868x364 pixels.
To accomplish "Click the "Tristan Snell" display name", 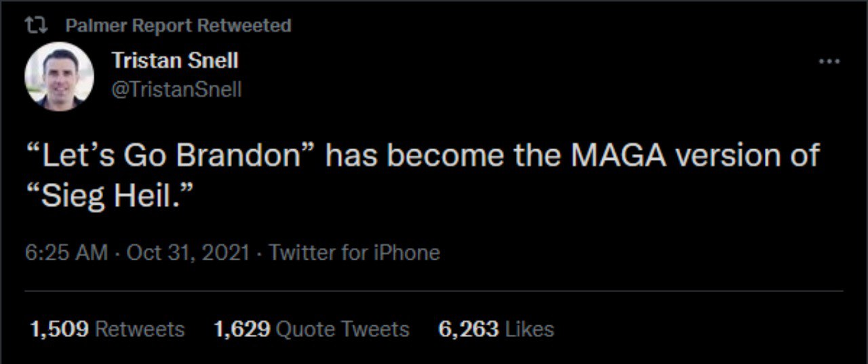I will pyautogui.click(x=175, y=60).
